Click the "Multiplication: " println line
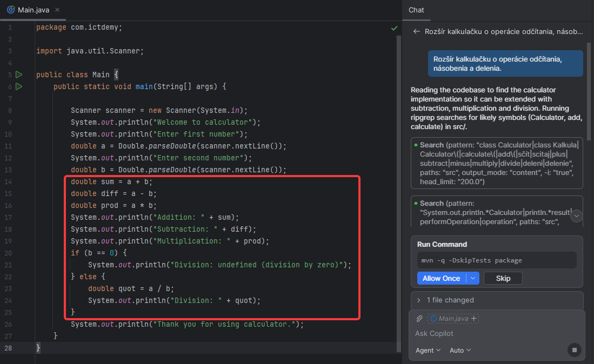Image resolution: width=594 pixels, height=364 pixels. 170,241
